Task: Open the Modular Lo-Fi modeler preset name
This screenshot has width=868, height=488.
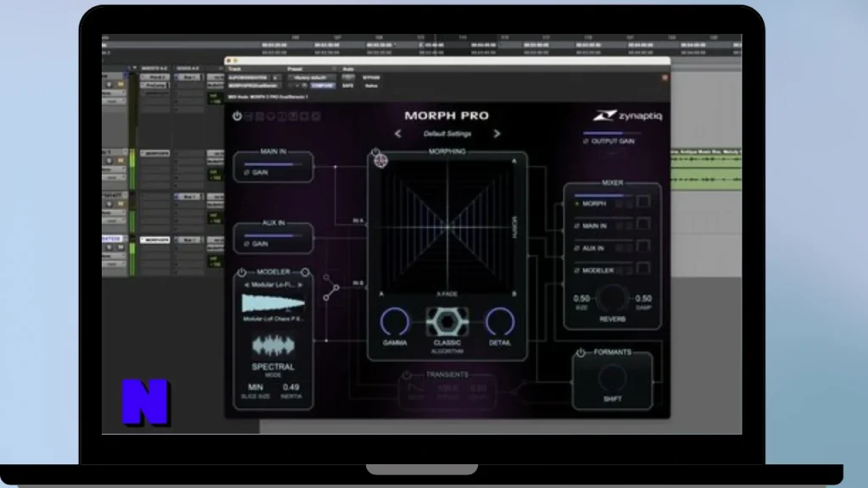Action: click(x=273, y=285)
